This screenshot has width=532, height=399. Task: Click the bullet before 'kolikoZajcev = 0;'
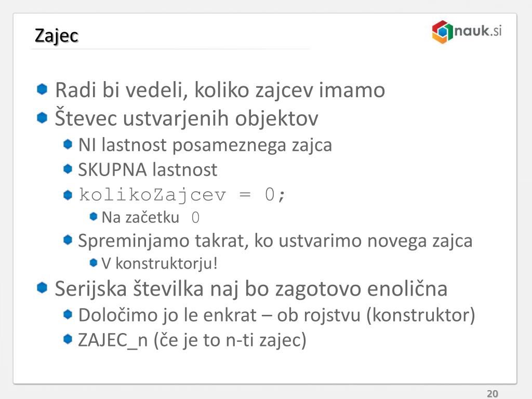tap(68, 195)
